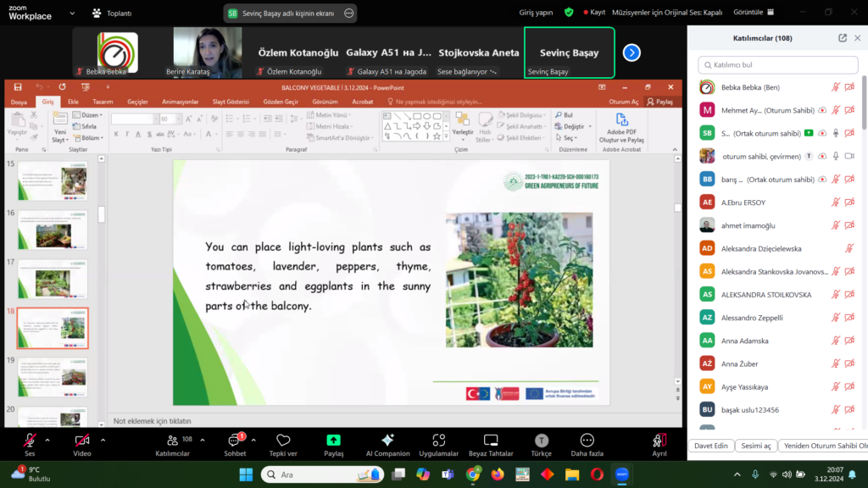Expand audio options arrow beside Ses
The image size is (868, 488).
click(x=47, y=440)
